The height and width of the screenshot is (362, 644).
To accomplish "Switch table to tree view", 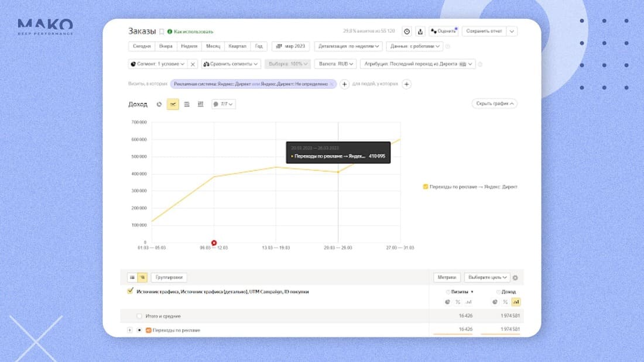I will [x=142, y=277].
